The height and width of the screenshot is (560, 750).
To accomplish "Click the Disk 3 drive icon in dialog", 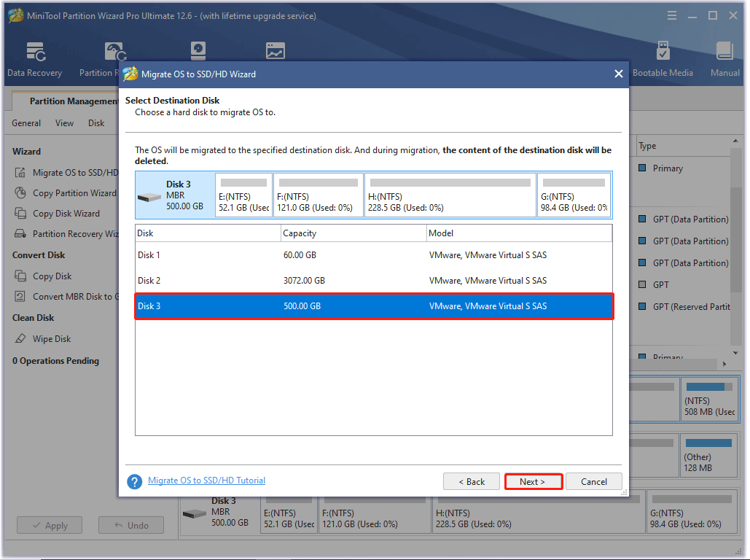I will click(x=149, y=197).
